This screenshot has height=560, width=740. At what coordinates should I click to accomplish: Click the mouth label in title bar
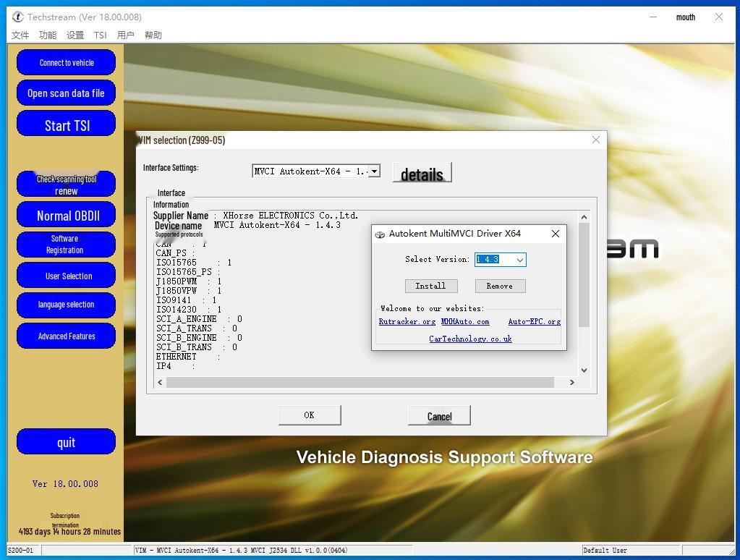pos(685,17)
